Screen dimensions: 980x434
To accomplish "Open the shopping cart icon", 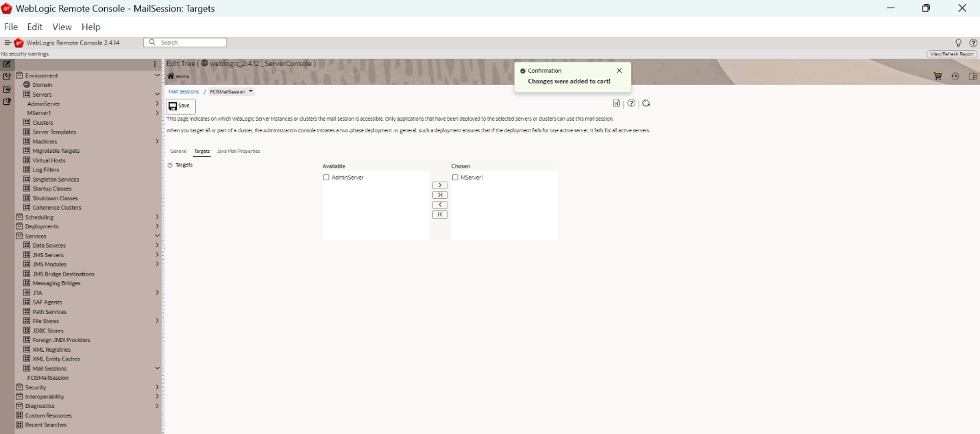I will [x=938, y=76].
